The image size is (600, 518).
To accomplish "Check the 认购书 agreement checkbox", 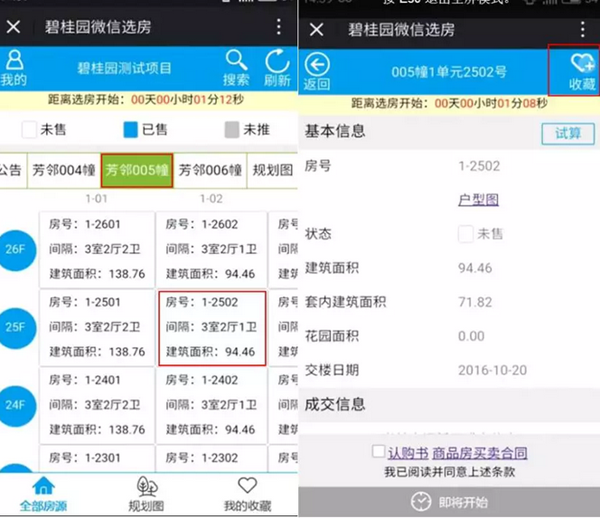I will pyautogui.click(x=378, y=451).
